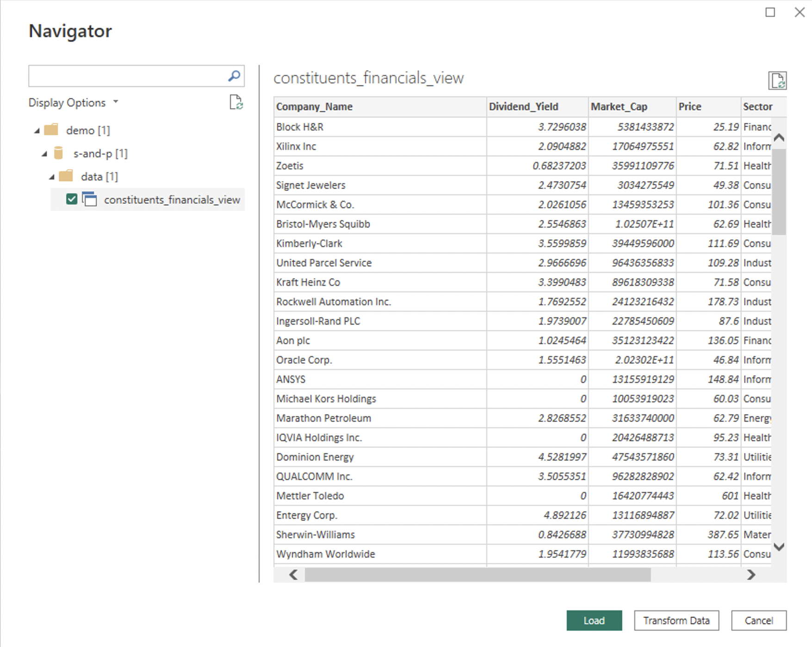The height and width of the screenshot is (647, 812).
Task: Click the 387.65 price value
Action: tap(723, 535)
